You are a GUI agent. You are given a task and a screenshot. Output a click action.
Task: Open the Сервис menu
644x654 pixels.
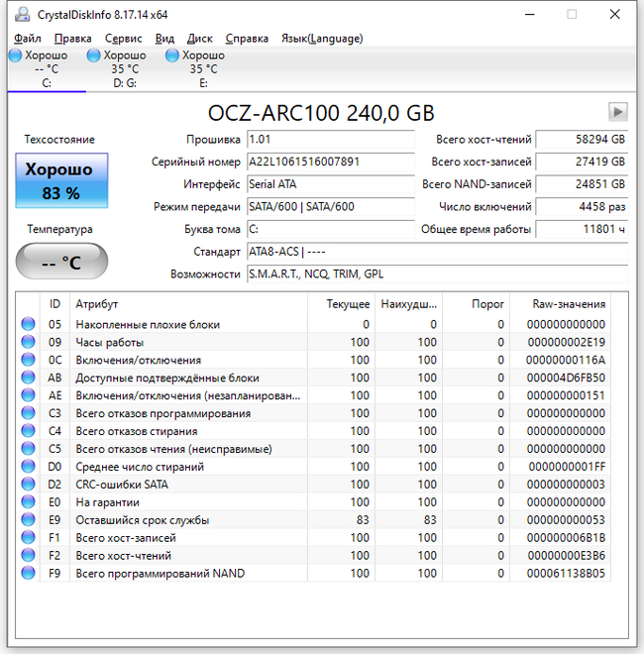(x=124, y=39)
